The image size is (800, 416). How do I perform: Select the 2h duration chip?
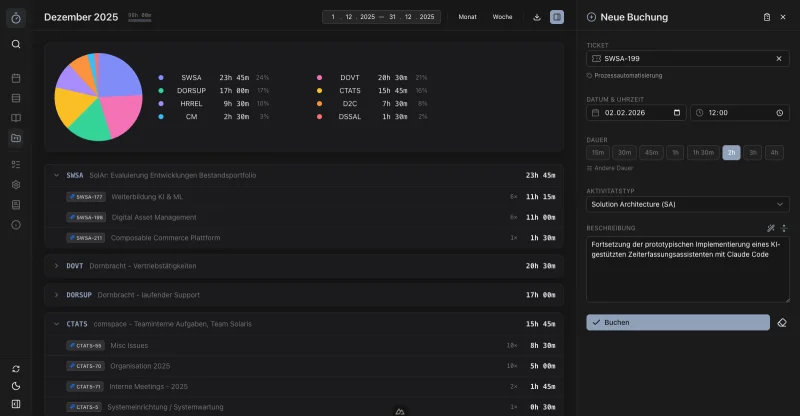pyautogui.click(x=731, y=153)
